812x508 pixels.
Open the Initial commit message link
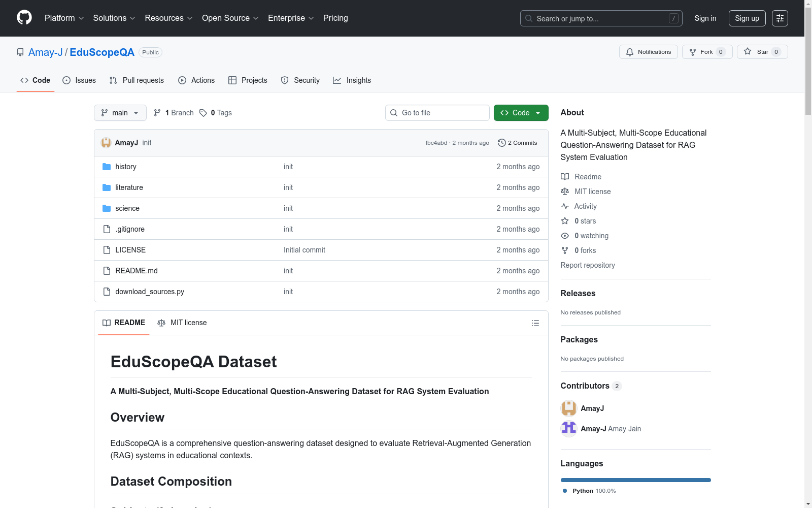coord(304,250)
